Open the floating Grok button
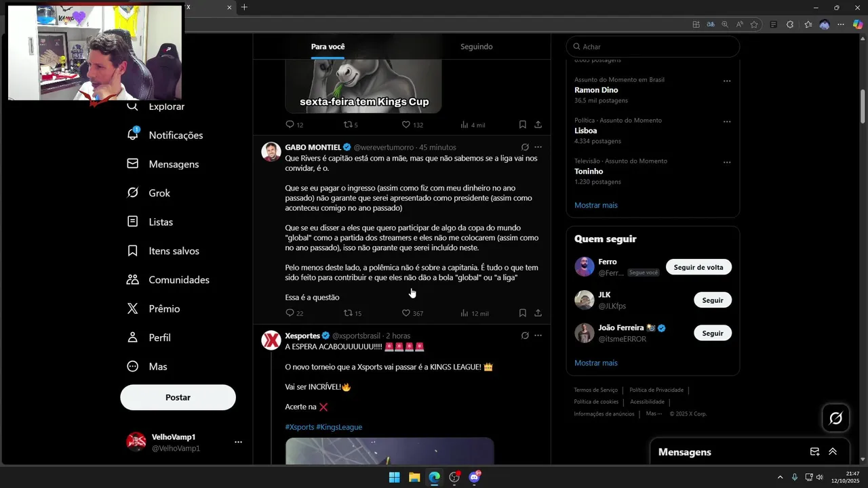 (x=835, y=418)
